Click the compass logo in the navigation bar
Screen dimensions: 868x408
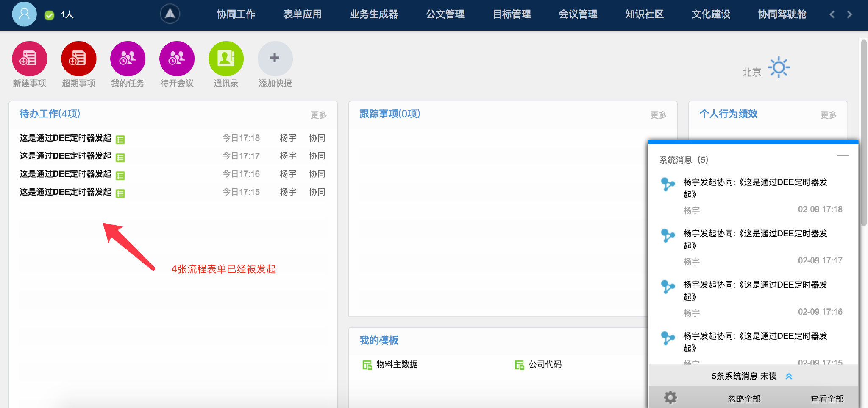coord(170,14)
